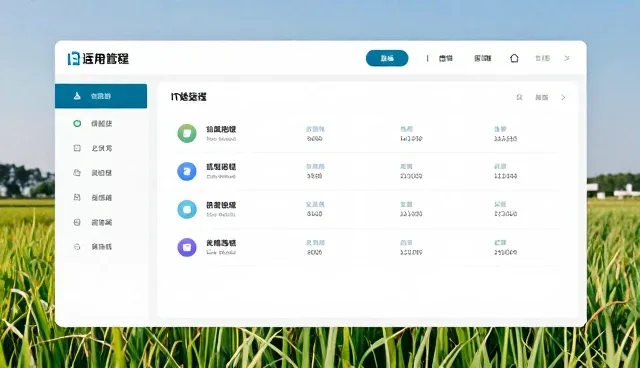Click the chevron arrow ending the top header bar
Viewport: 640px width, 368px height.
(x=567, y=58)
